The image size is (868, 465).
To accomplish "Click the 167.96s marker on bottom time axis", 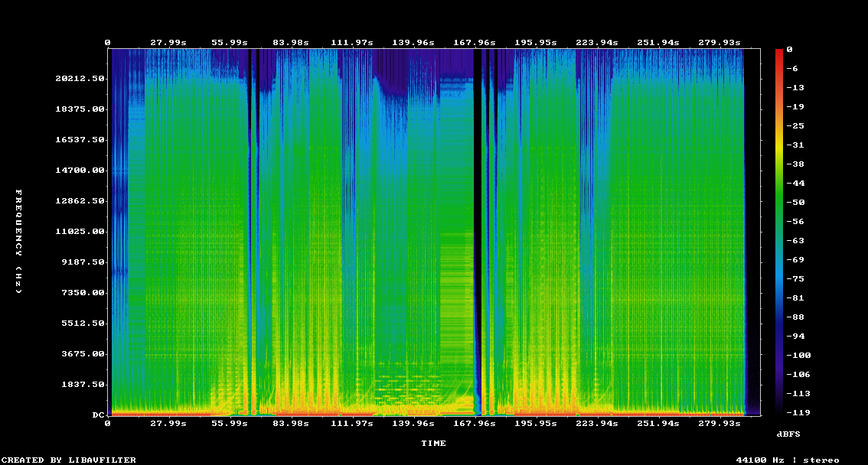I will 475,424.
